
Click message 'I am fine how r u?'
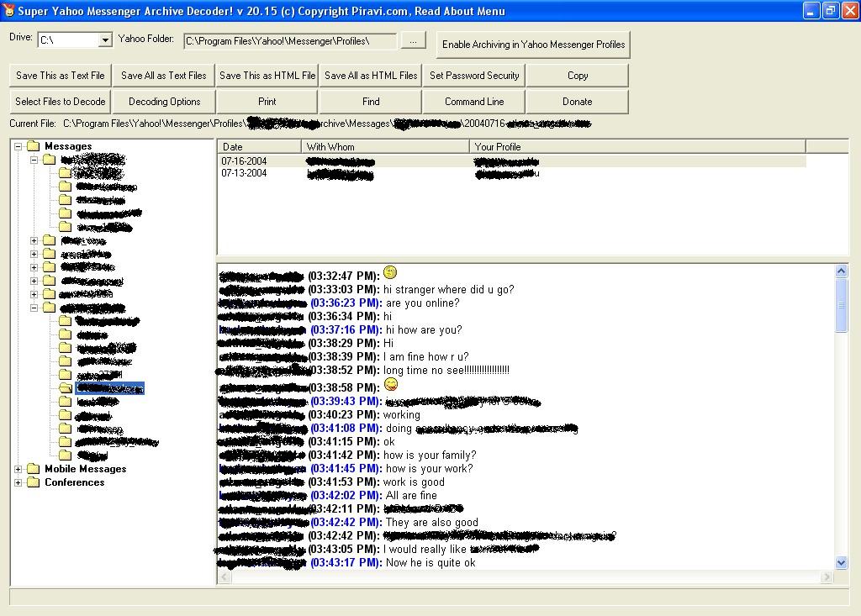click(426, 357)
